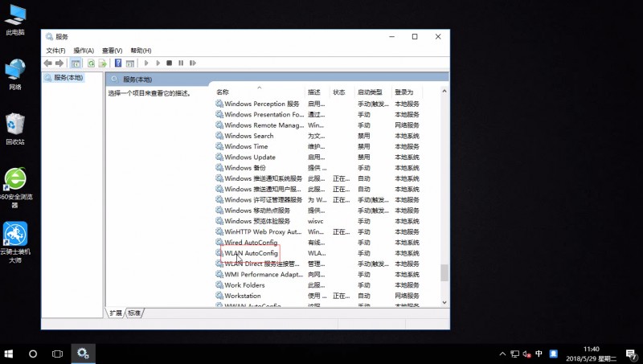Launch the 360安全浏览器 desktop shortcut

click(x=15, y=188)
